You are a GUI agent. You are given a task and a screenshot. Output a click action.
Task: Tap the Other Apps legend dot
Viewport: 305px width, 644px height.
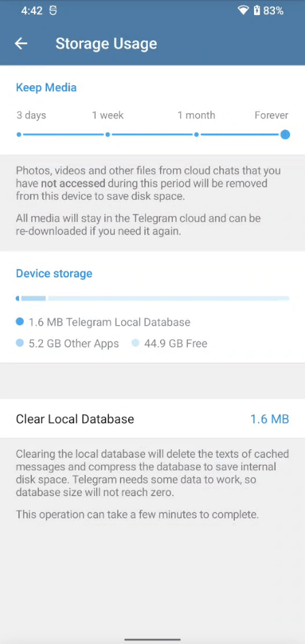click(x=20, y=343)
